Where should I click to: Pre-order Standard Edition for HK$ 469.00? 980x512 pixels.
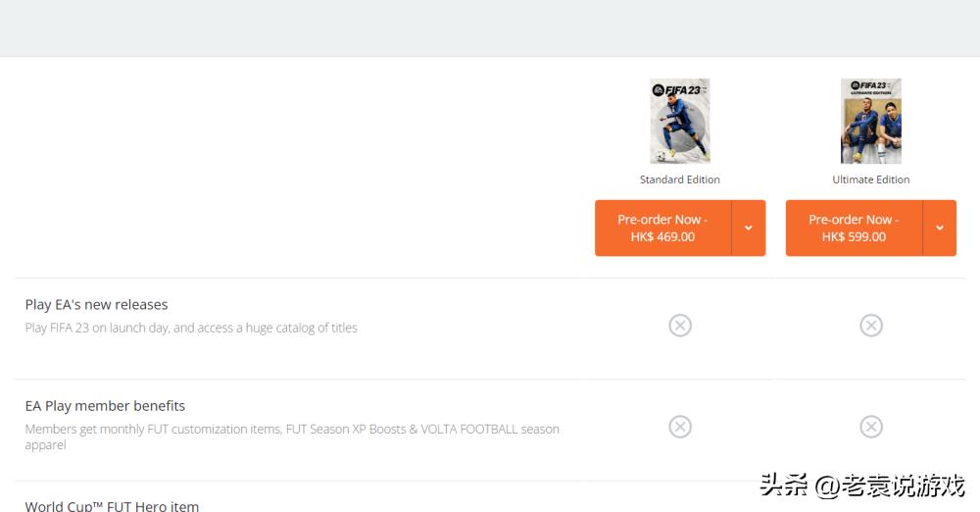click(x=662, y=229)
